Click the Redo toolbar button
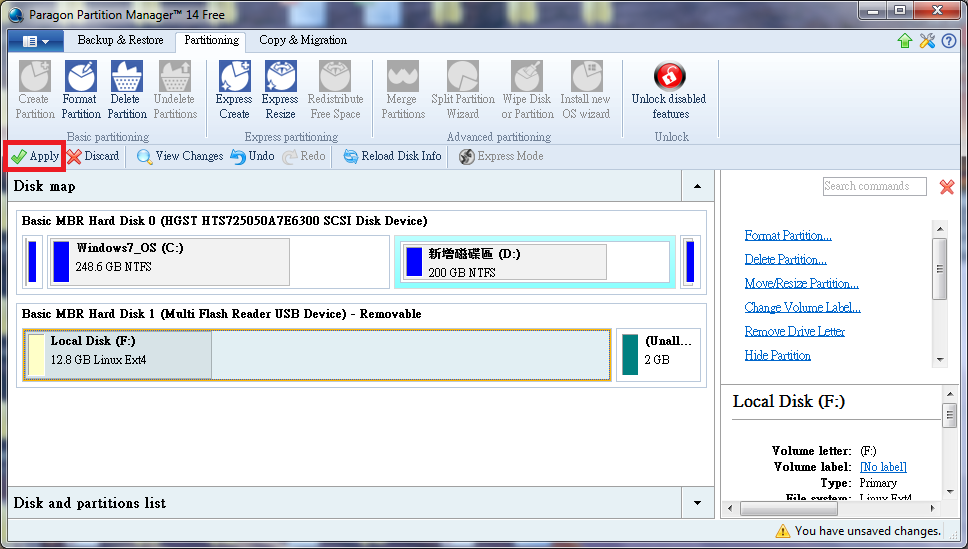The height and width of the screenshot is (549, 968). click(303, 156)
